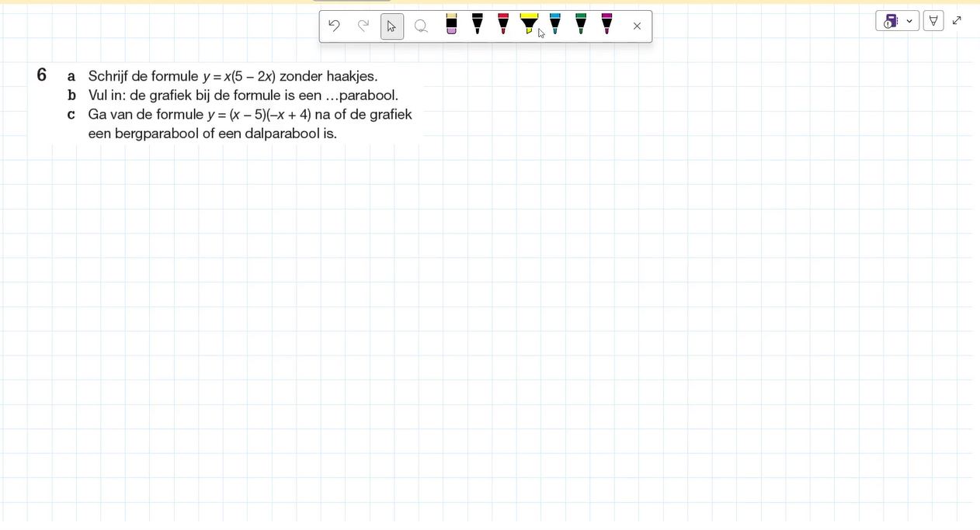
Task: Toggle the drawing pen mode button
Action: coord(933,21)
